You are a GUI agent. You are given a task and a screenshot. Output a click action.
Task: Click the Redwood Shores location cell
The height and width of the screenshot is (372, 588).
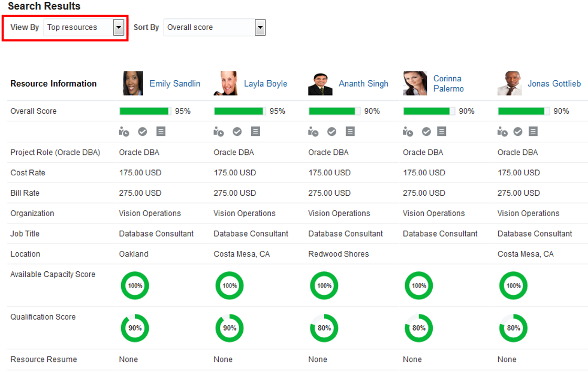point(339,254)
